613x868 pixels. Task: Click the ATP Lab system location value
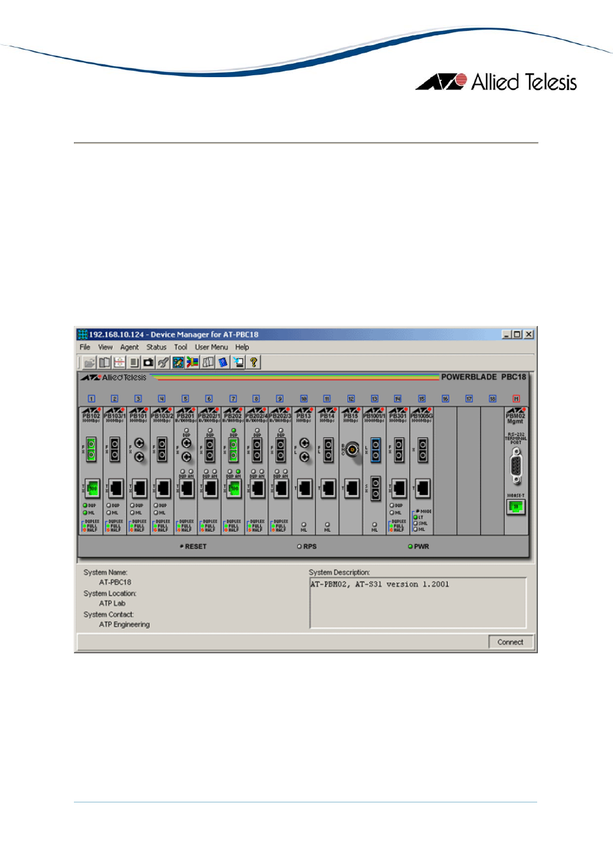[112, 604]
